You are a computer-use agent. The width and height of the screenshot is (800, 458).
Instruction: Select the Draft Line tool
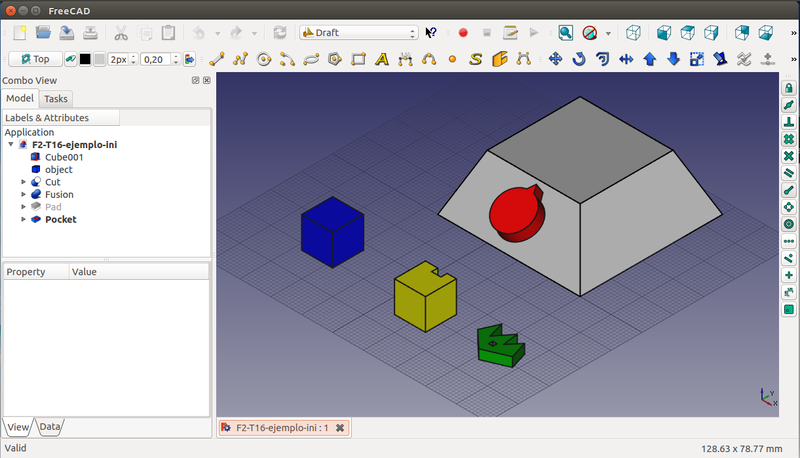click(x=216, y=59)
